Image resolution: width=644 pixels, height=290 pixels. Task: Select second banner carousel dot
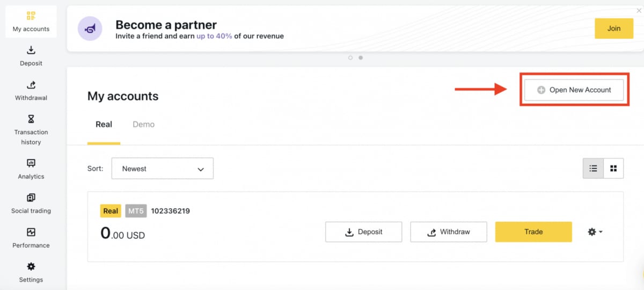point(361,57)
